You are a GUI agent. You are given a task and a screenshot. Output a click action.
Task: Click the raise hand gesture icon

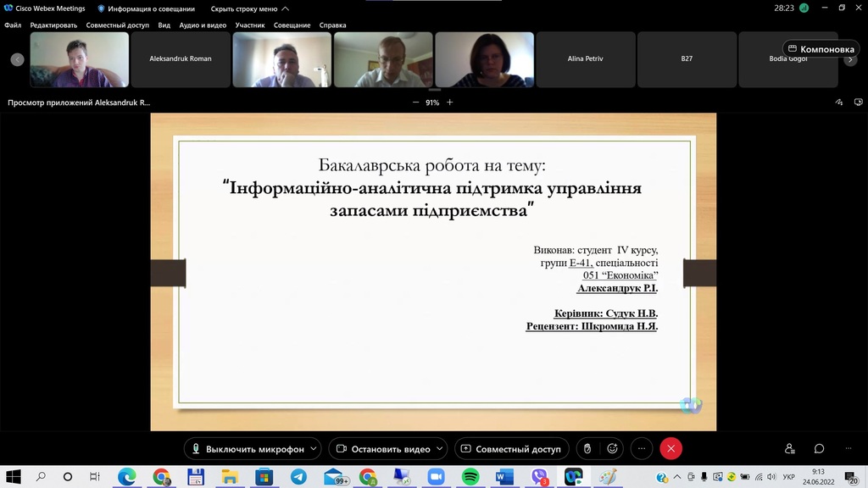click(587, 449)
